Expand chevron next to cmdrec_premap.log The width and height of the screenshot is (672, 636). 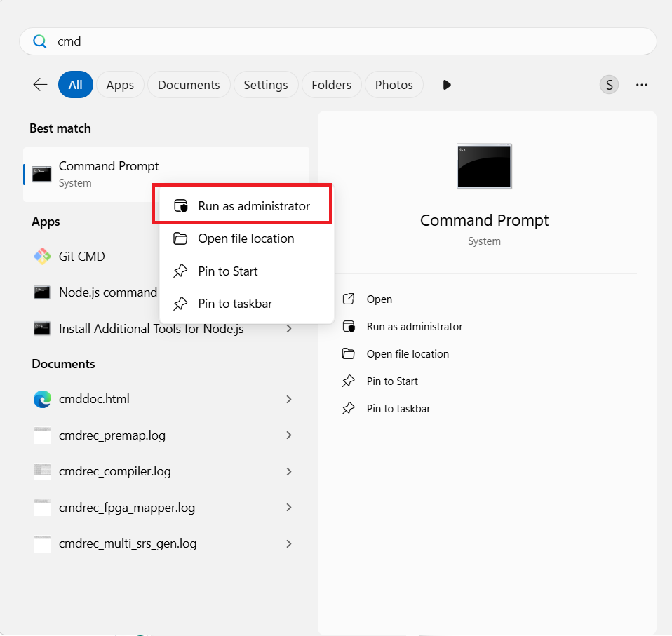pos(289,435)
